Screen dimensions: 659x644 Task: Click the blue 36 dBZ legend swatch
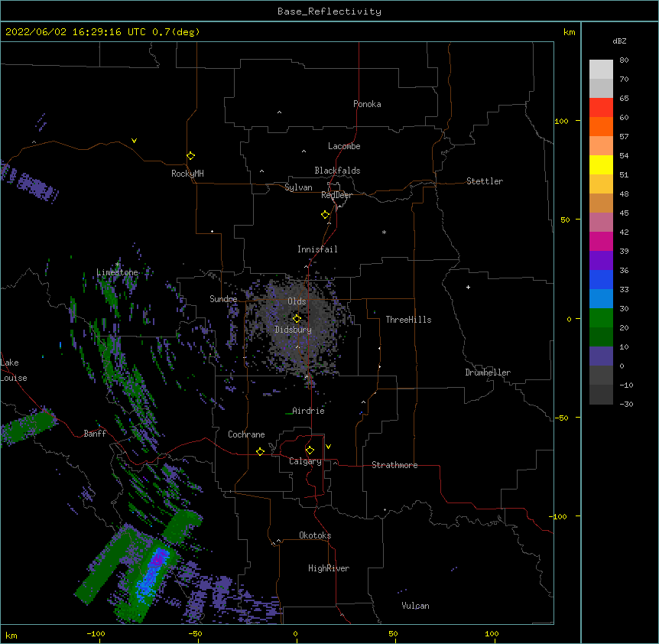(x=601, y=279)
